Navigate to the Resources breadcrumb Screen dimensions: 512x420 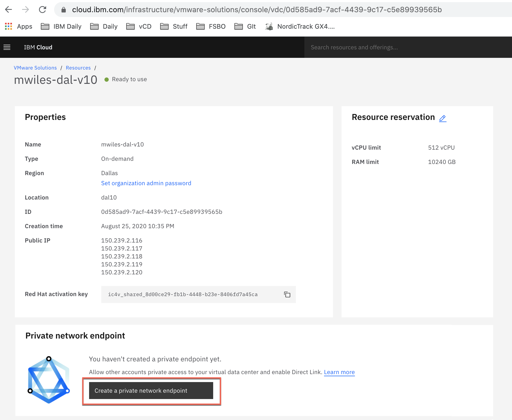click(78, 68)
